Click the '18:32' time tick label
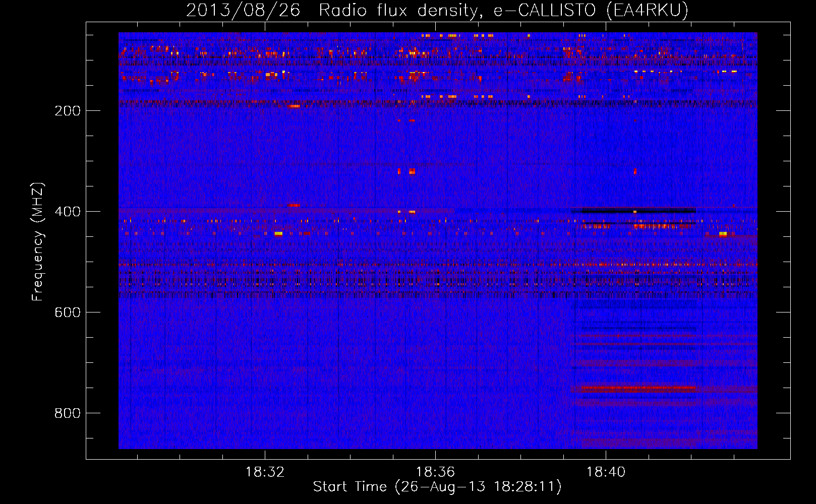 265,472
